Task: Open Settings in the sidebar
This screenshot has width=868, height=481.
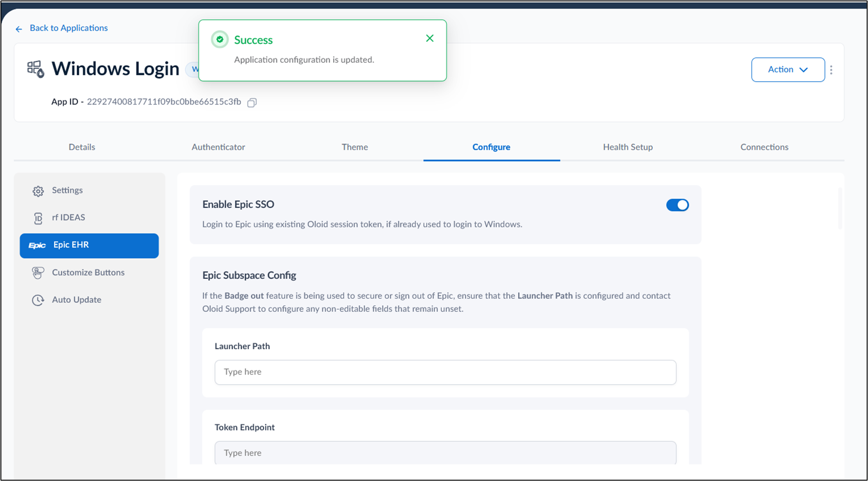Action: (x=89, y=190)
